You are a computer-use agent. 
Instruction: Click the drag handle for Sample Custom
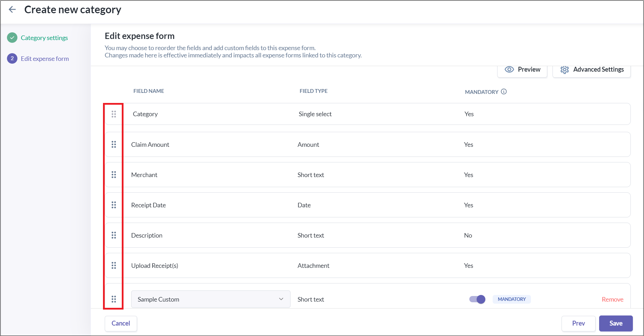(x=114, y=299)
